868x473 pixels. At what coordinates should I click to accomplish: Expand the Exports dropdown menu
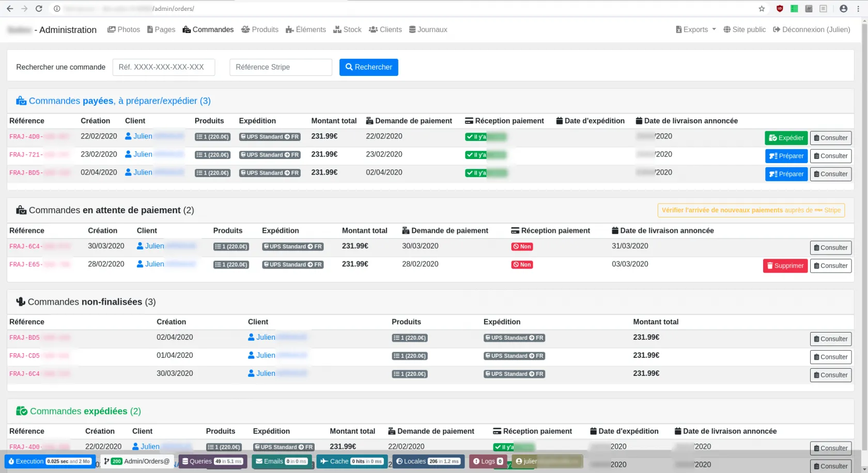click(x=695, y=30)
